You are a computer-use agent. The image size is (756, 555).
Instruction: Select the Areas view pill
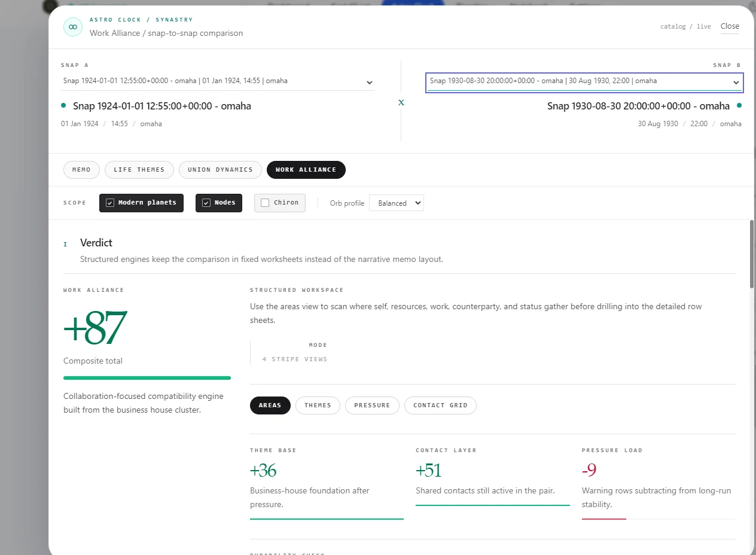pyautogui.click(x=270, y=405)
